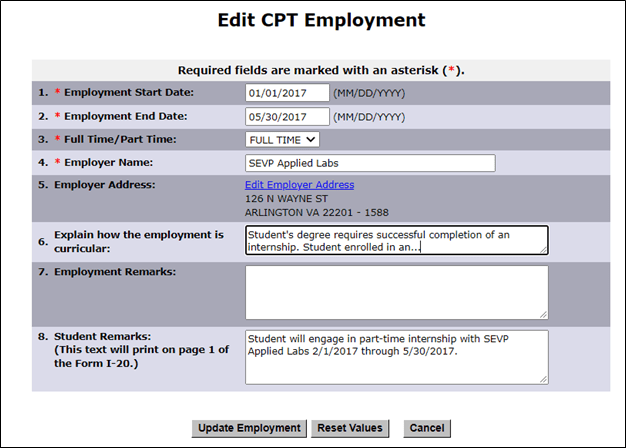626x448 pixels.
Task: Click the 126 N WAYNE ST address text
Action: pos(284,199)
